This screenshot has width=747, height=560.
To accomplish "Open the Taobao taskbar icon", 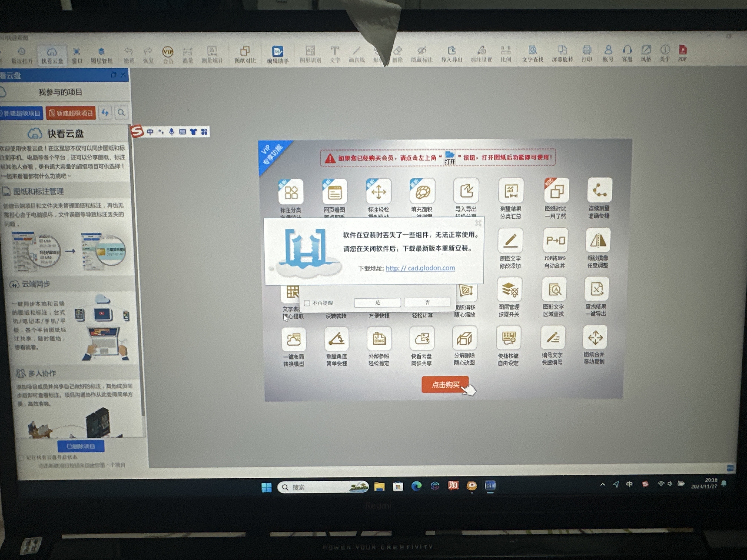I will coord(453,485).
